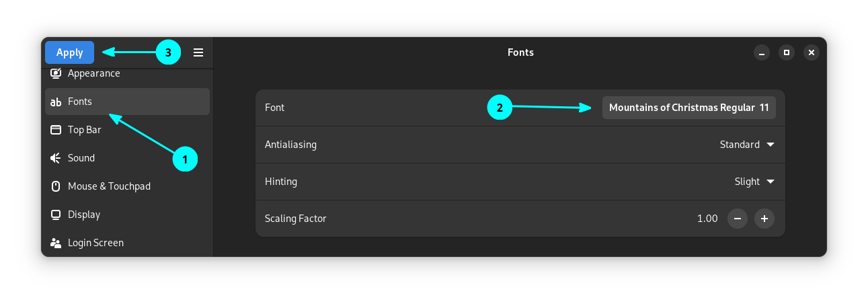Click the Appearance icon in sidebar
This screenshot has height=302, width=868.
(x=56, y=73)
